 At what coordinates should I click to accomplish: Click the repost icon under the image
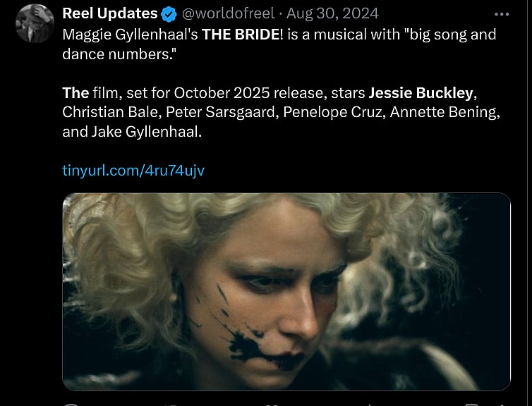pos(171,405)
